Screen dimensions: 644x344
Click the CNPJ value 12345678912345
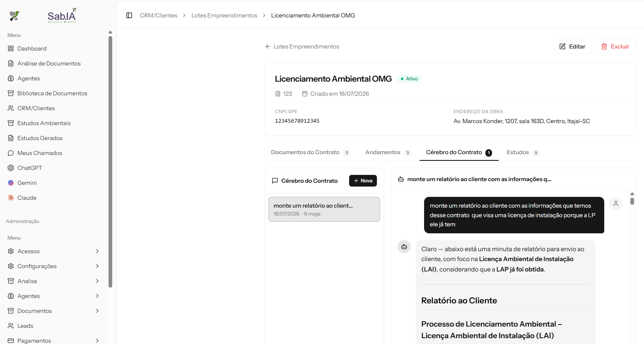[x=297, y=121]
